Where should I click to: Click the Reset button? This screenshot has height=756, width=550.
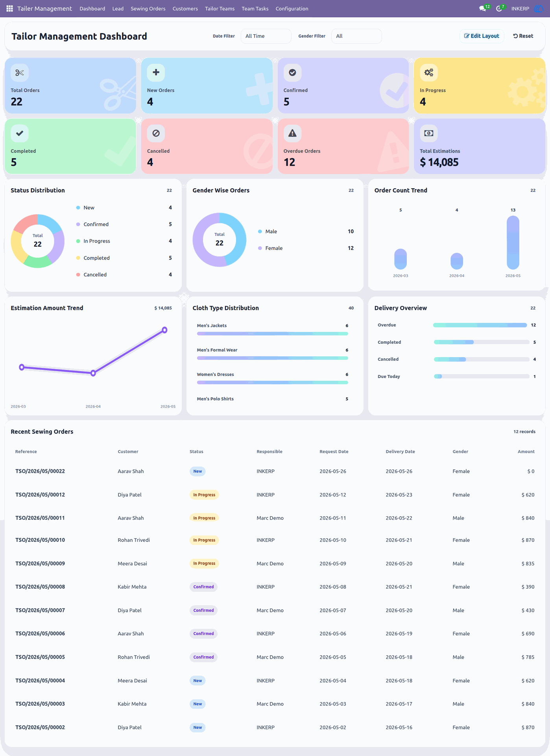[523, 36]
